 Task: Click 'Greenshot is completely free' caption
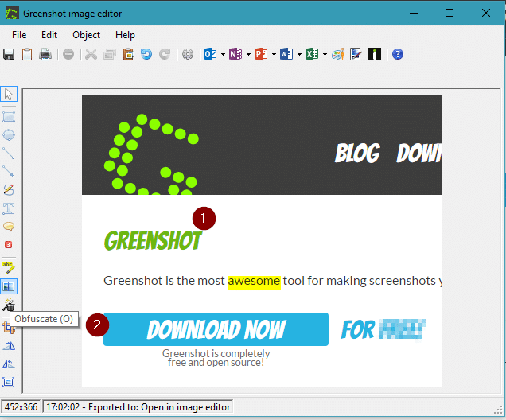[x=216, y=358]
